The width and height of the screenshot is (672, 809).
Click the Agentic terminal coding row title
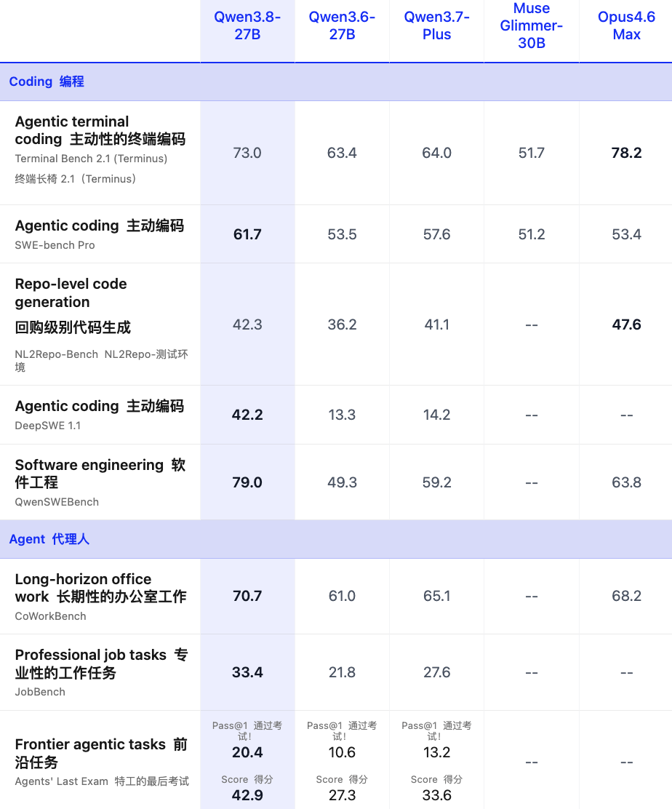(100, 130)
